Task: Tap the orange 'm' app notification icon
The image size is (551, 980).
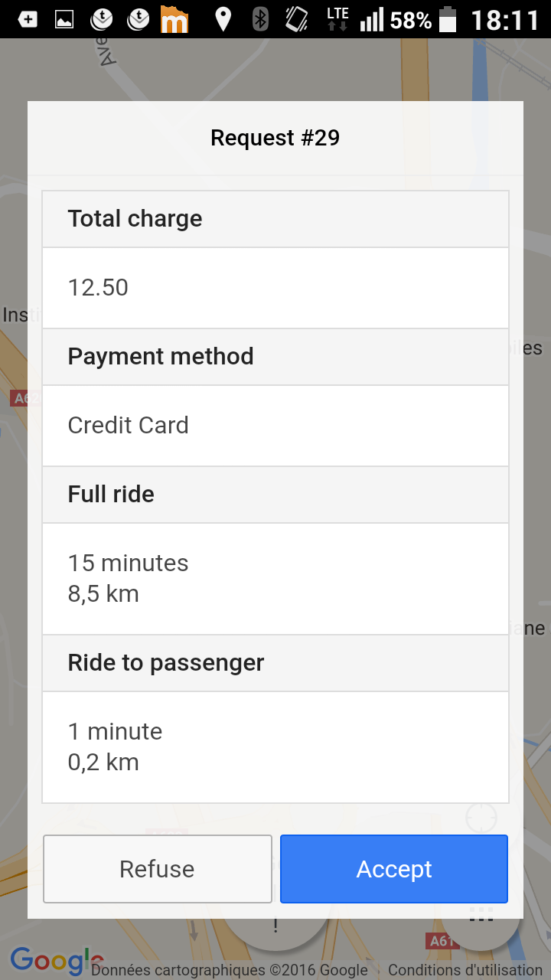Action: click(174, 20)
